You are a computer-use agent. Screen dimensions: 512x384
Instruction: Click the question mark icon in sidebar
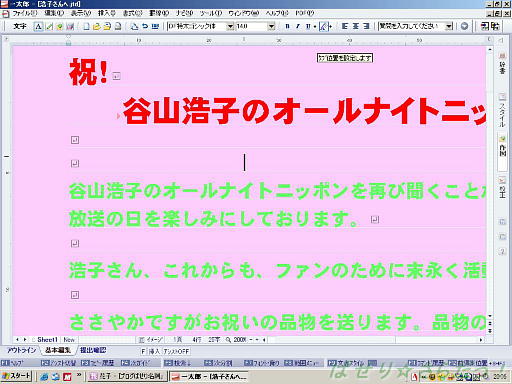502,252
